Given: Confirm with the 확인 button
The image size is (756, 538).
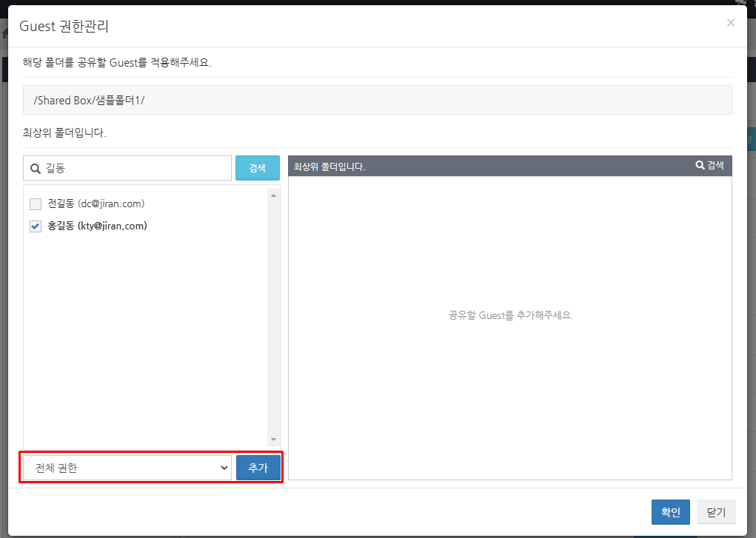Looking at the screenshot, I should 670,512.
